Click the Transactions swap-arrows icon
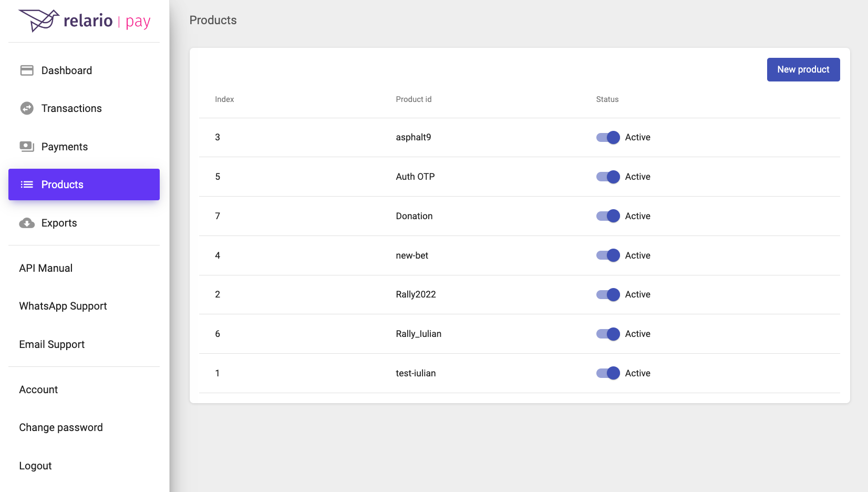The height and width of the screenshot is (492, 868). pos(27,108)
